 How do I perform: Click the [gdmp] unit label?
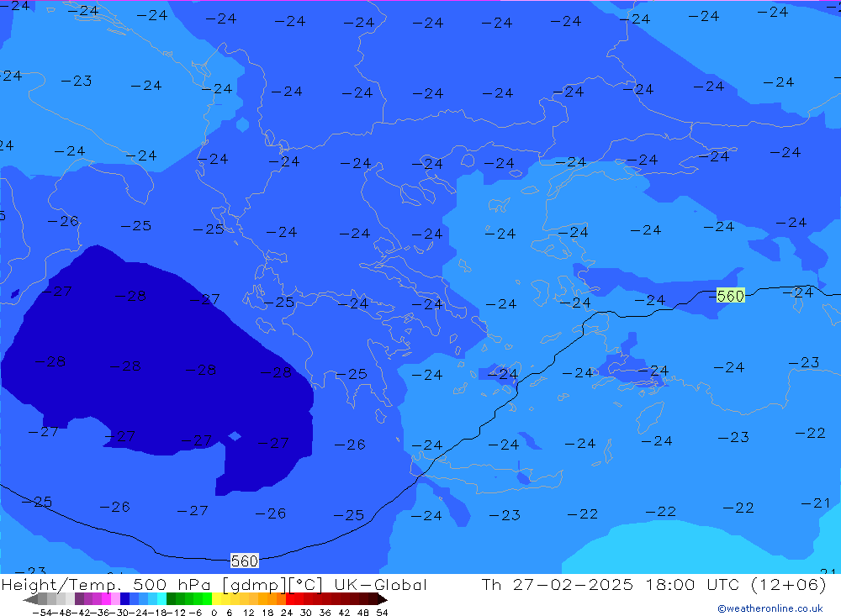click(x=254, y=585)
